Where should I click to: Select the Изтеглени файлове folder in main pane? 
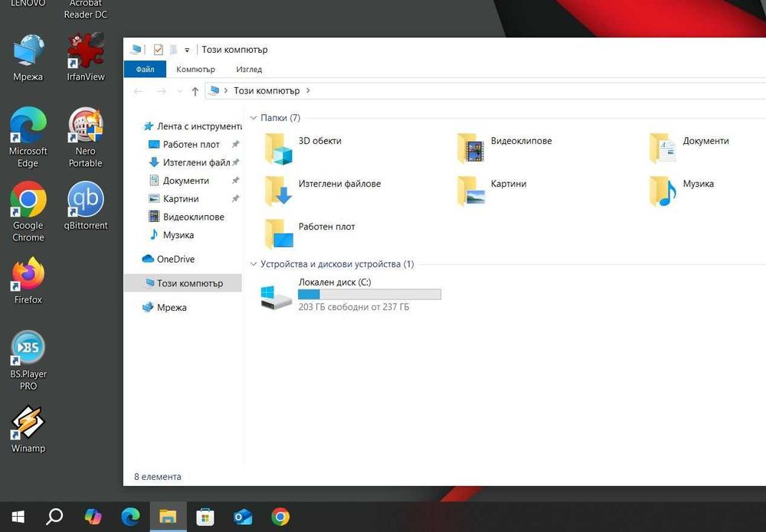(x=322, y=191)
